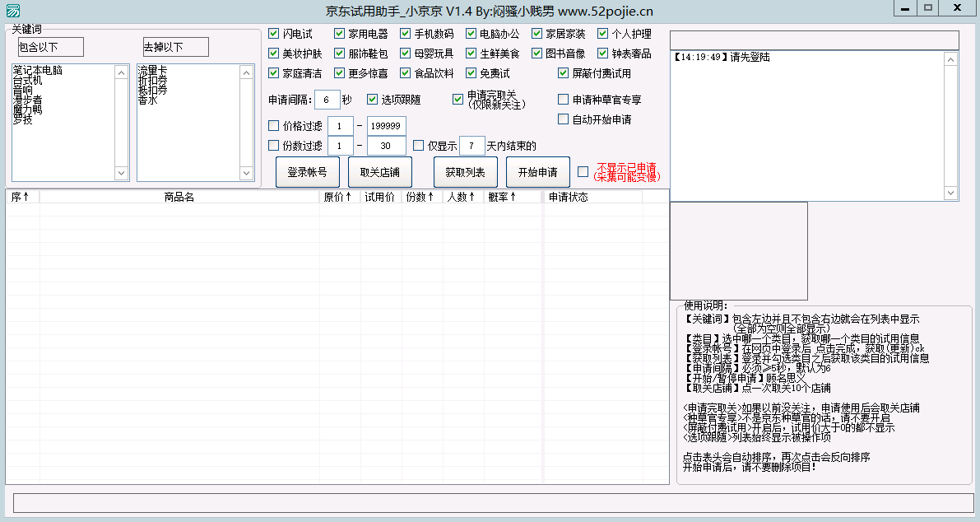Viewport: 980px width, 522px height.
Task: Toggle the 母婴玩具 checkbox
Action: (x=405, y=54)
